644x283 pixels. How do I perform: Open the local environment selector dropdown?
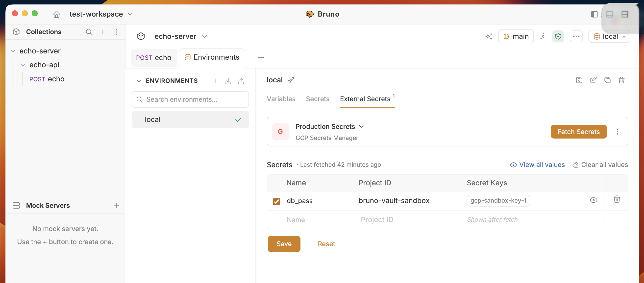pos(609,37)
